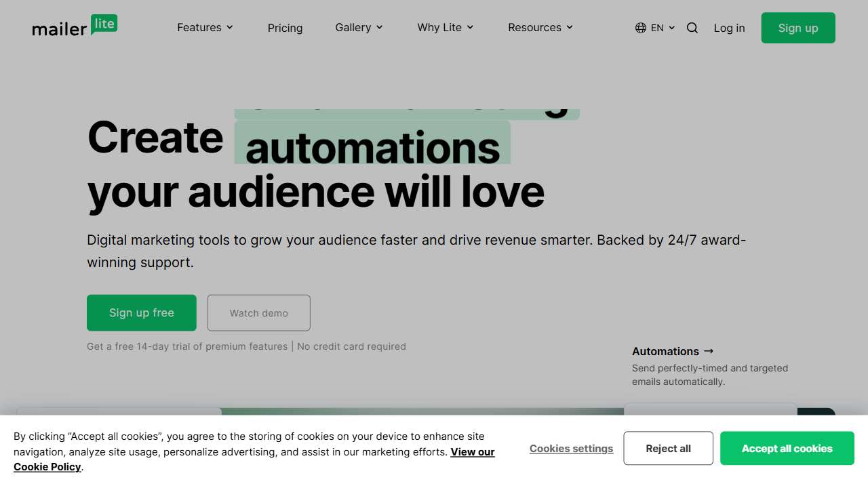Viewport: 868px width, 488px height.
Task: Click the Automations heading link
Action: click(665, 351)
